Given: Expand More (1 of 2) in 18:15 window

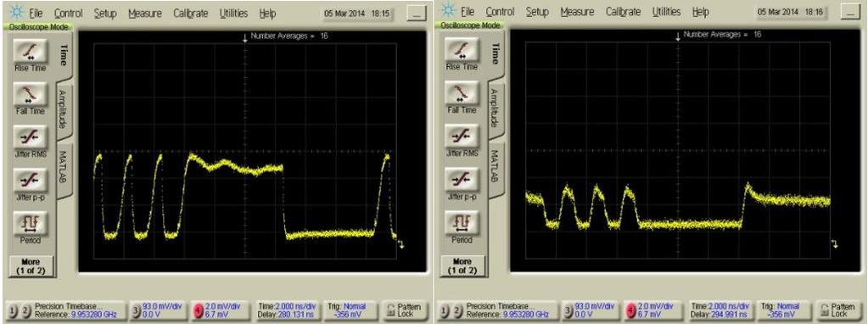Looking at the screenshot, I should pos(31,266).
